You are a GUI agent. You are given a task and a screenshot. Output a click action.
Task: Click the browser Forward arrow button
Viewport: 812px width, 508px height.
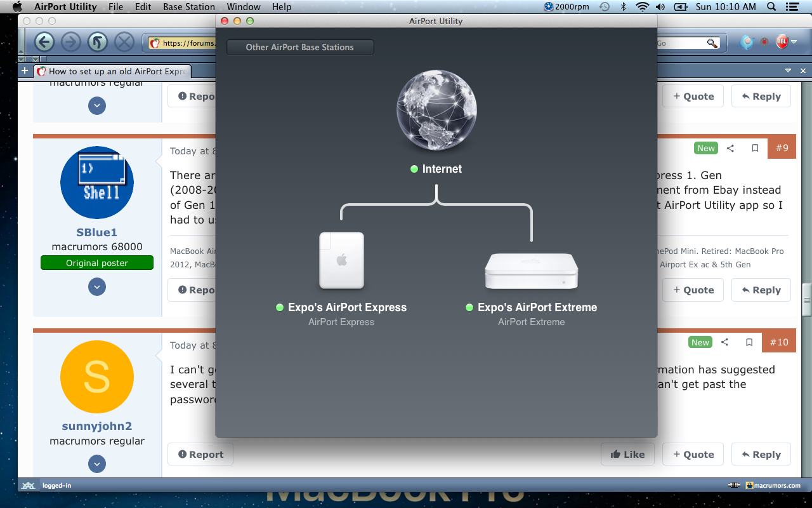click(x=70, y=43)
